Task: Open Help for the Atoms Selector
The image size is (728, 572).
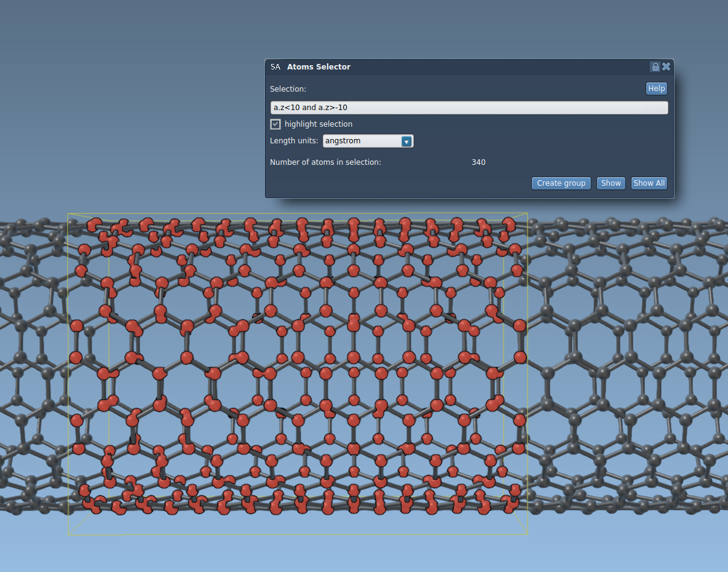Action: [656, 89]
